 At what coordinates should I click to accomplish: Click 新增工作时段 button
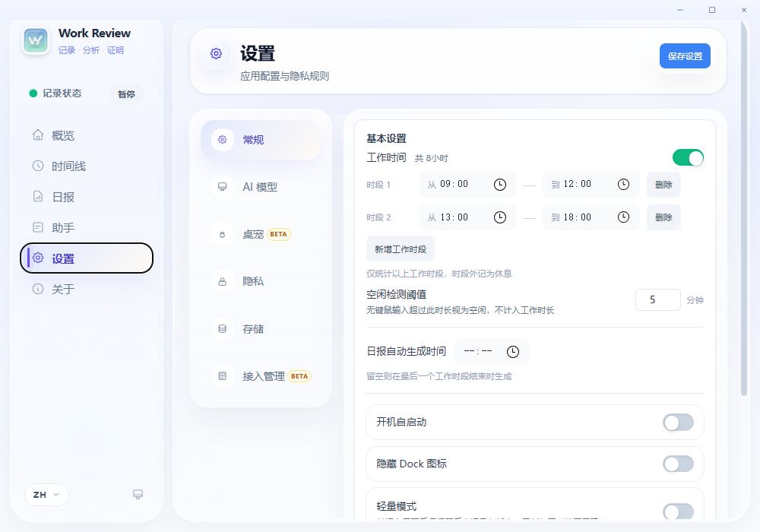pos(401,249)
